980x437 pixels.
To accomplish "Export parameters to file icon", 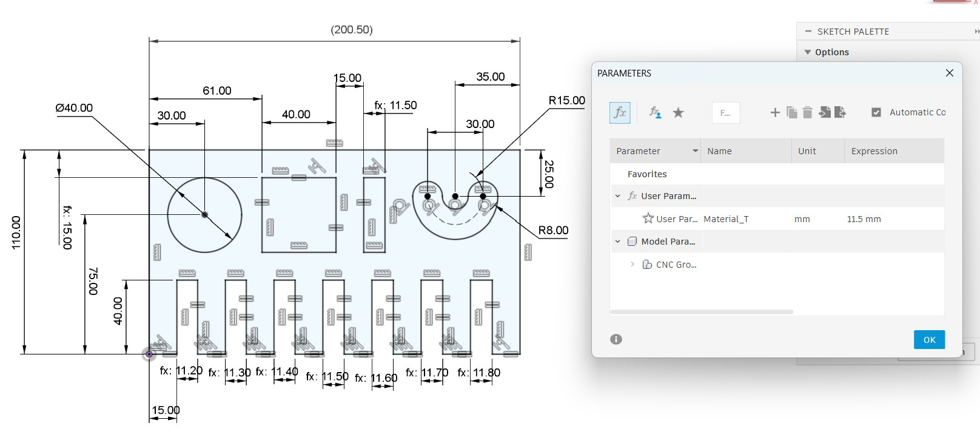I will pos(840,112).
